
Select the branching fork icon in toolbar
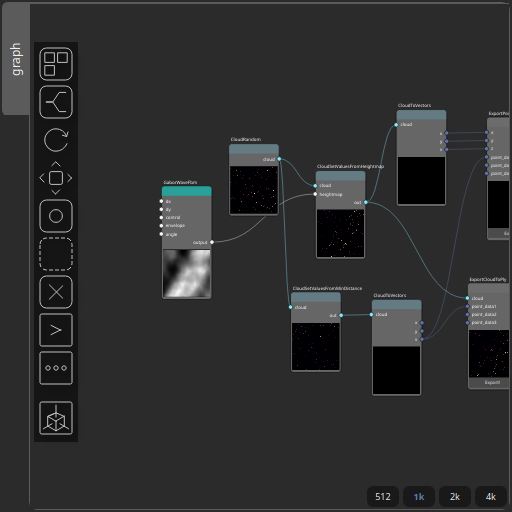point(56,102)
